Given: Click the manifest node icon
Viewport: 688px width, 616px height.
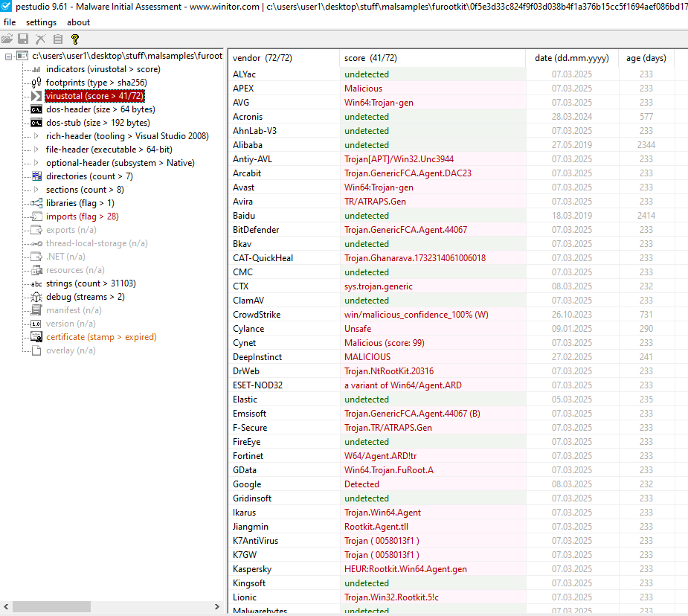Looking at the screenshot, I should coord(37,310).
